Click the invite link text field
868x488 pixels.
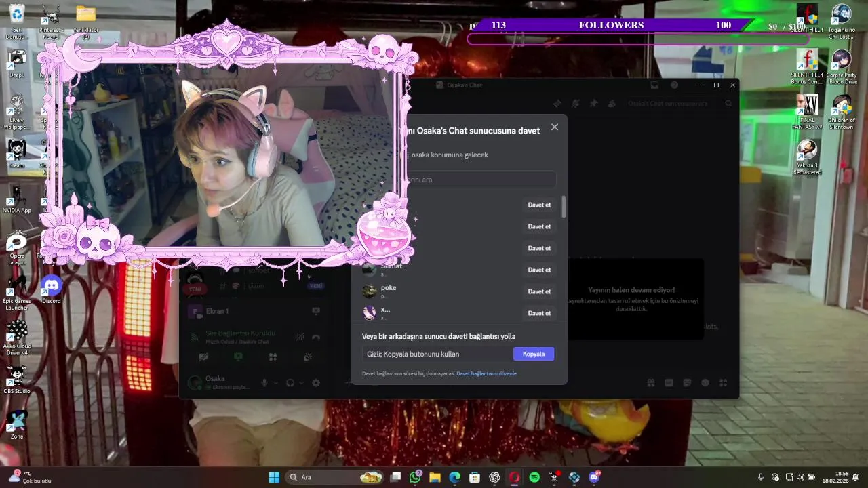pos(437,354)
